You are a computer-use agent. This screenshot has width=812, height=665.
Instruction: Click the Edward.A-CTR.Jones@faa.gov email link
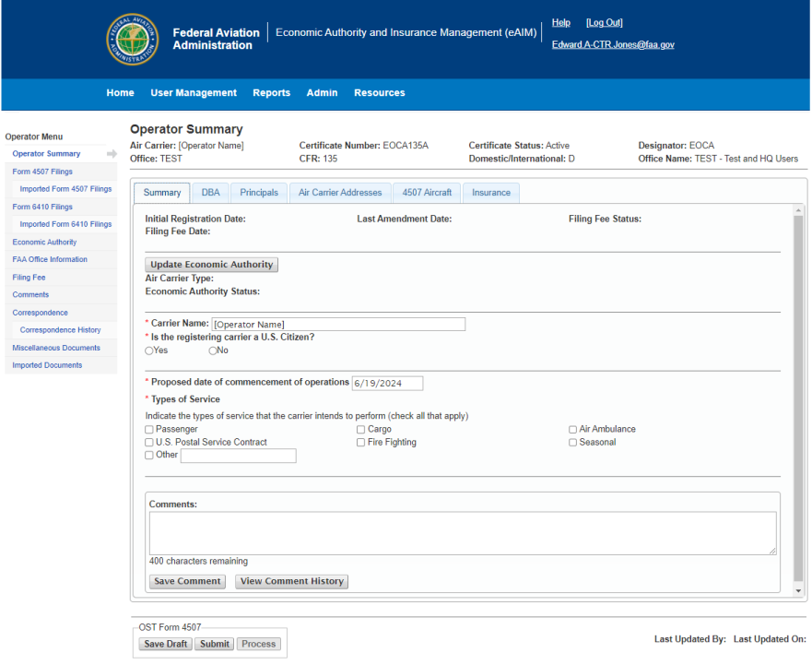tap(613, 44)
